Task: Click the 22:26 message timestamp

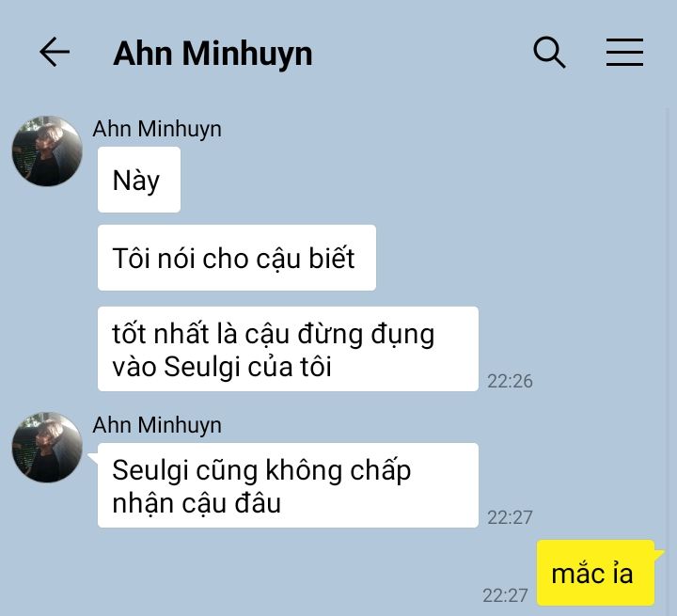Action: point(510,381)
